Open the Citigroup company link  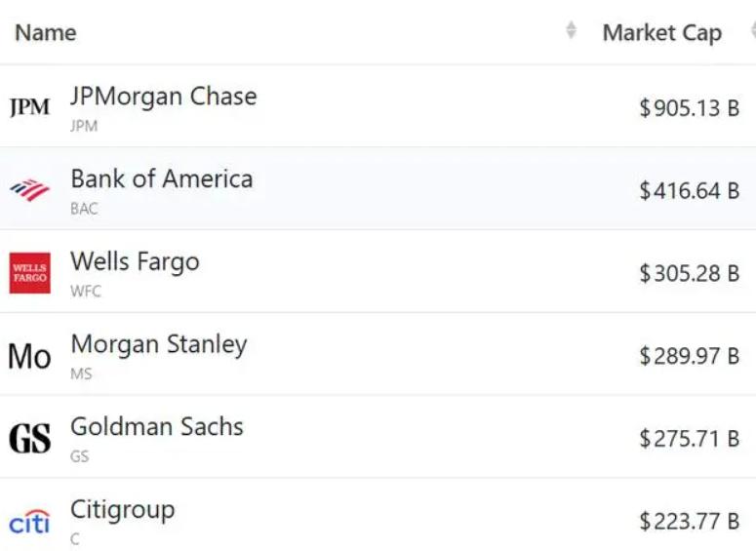[x=122, y=509]
